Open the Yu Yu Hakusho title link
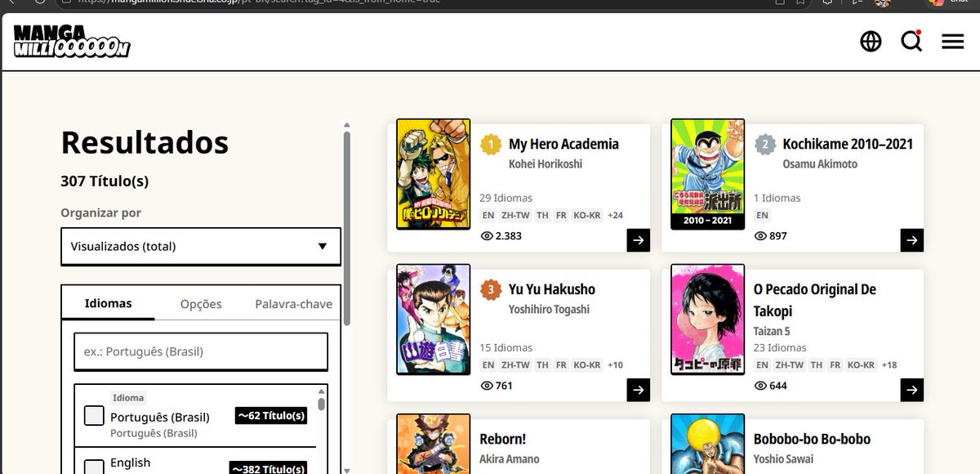Viewport: 980px width, 474px height. pyautogui.click(x=552, y=289)
